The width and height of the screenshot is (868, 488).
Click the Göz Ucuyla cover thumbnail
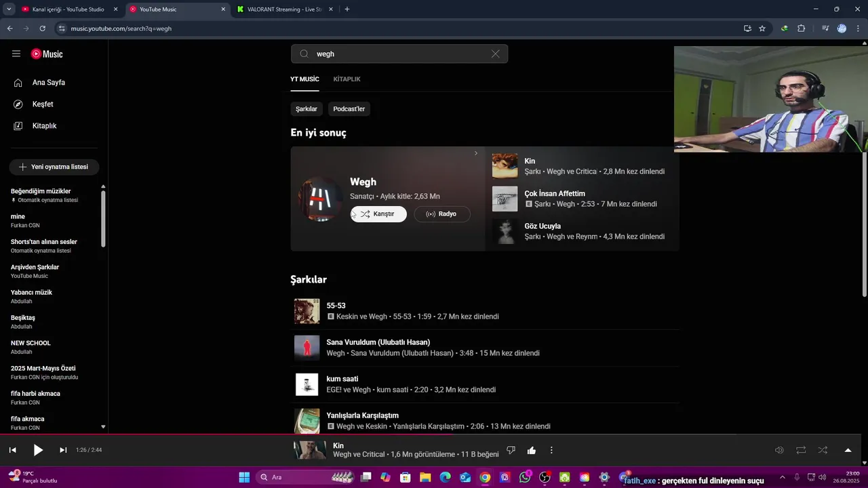[x=505, y=231]
